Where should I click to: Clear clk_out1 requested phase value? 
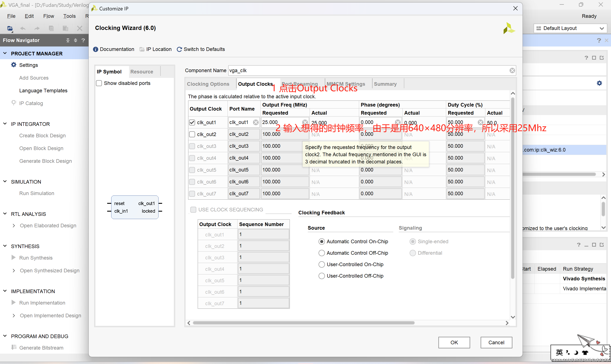point(398,122)
